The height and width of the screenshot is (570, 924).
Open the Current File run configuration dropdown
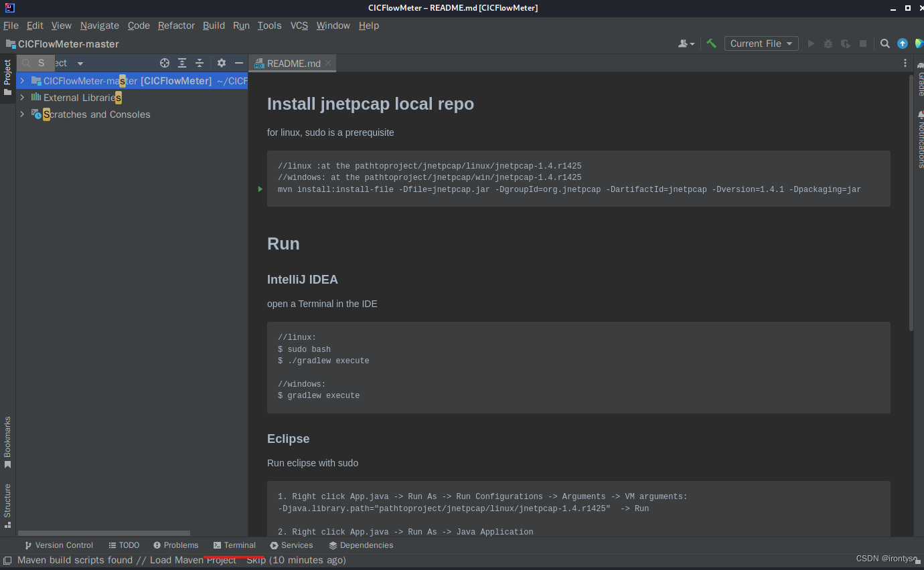pos(761,43)
